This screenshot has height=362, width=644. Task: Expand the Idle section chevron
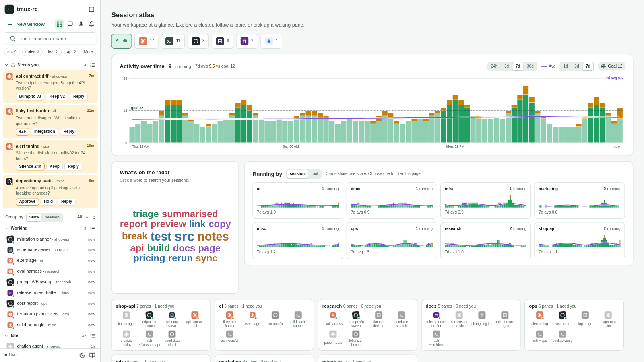6,336
